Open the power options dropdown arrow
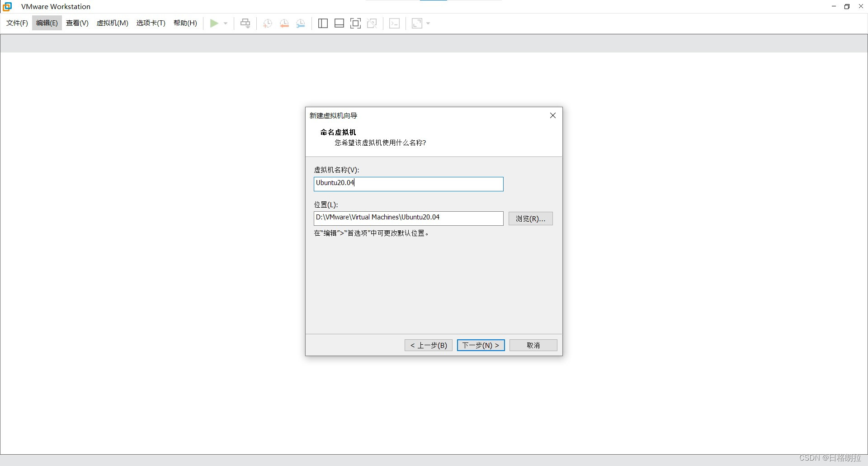Viewport: 868px width, 466px height. (x=226, y=23)
